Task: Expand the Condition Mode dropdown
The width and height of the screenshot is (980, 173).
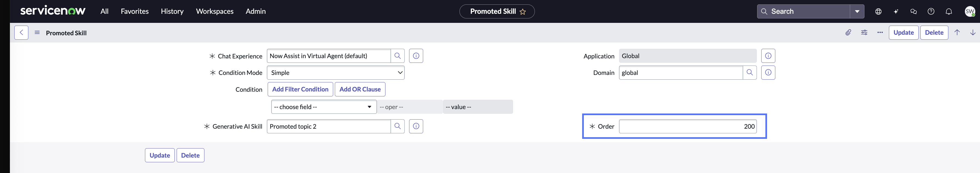Action: (336, 73)
